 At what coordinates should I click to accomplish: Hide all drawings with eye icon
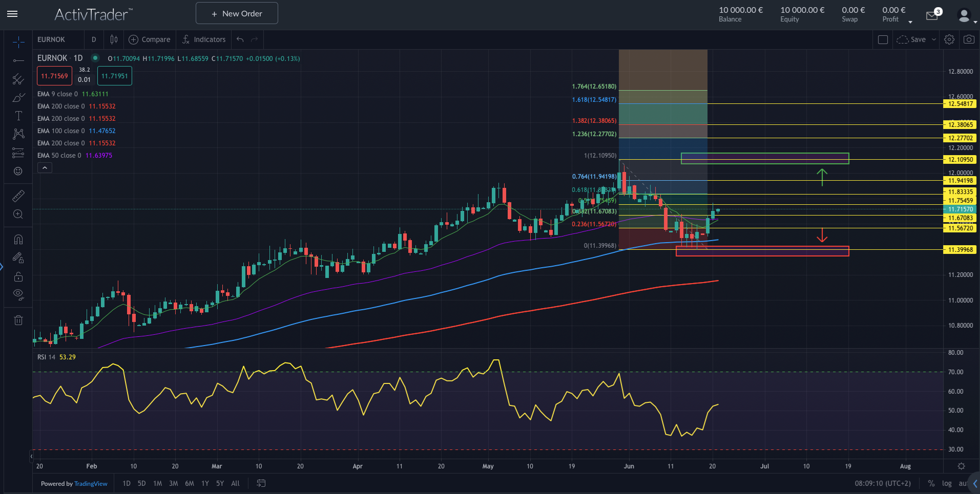coord(18,294)
